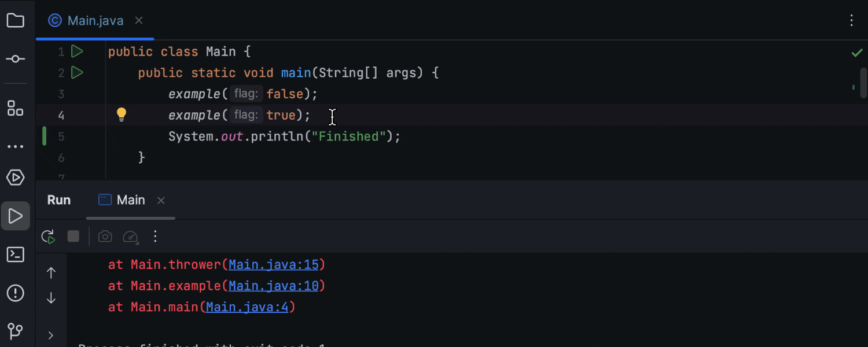Open the Run toolbar overflow menu
Screen dimensions: 868x347
click(x=155, y=237)
